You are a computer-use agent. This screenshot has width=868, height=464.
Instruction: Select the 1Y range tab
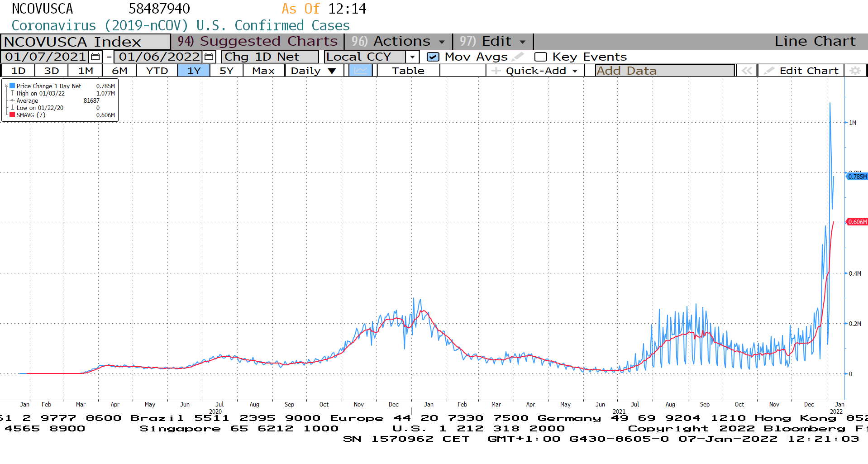(194, 71)
